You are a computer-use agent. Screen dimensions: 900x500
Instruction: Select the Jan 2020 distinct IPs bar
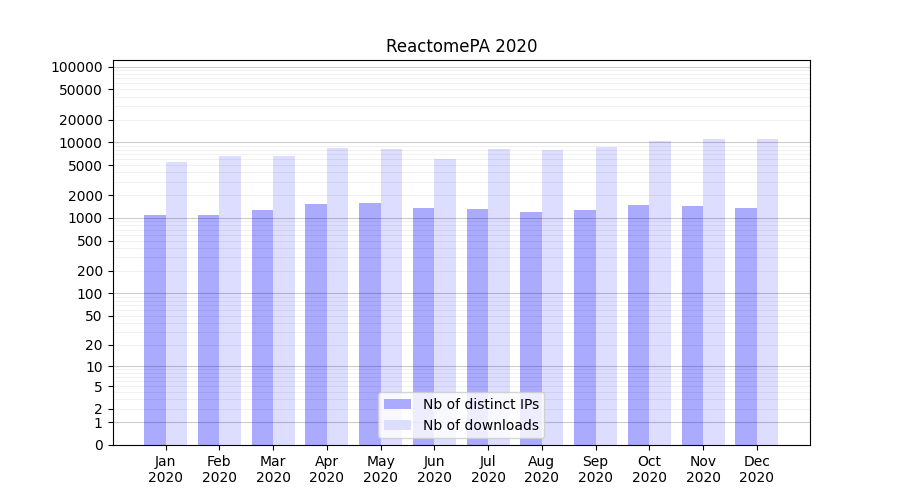(x=155, y=330)
